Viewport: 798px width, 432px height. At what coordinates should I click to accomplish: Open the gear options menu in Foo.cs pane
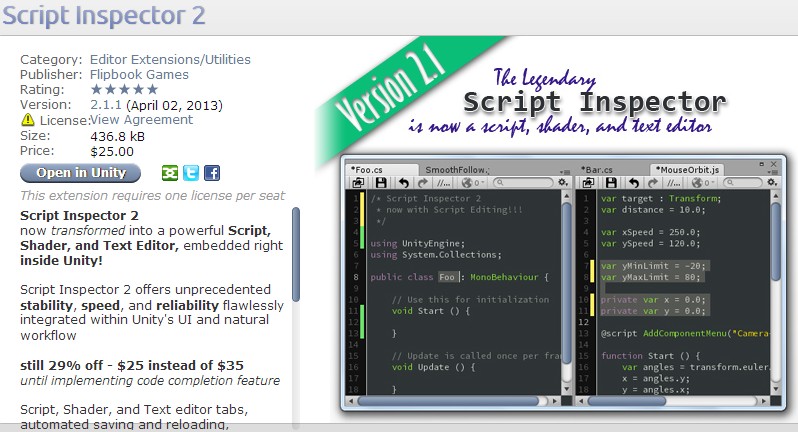(563, 182)
